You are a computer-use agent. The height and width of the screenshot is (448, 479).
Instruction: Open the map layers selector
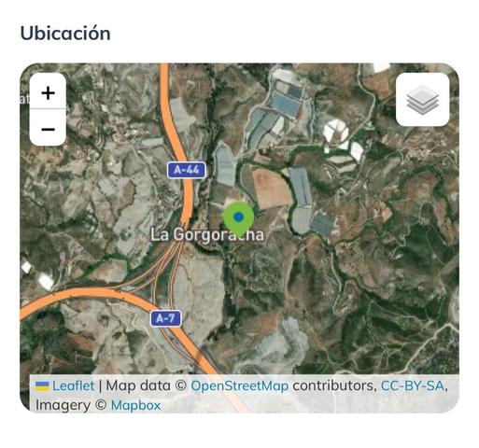click(422, 100)
